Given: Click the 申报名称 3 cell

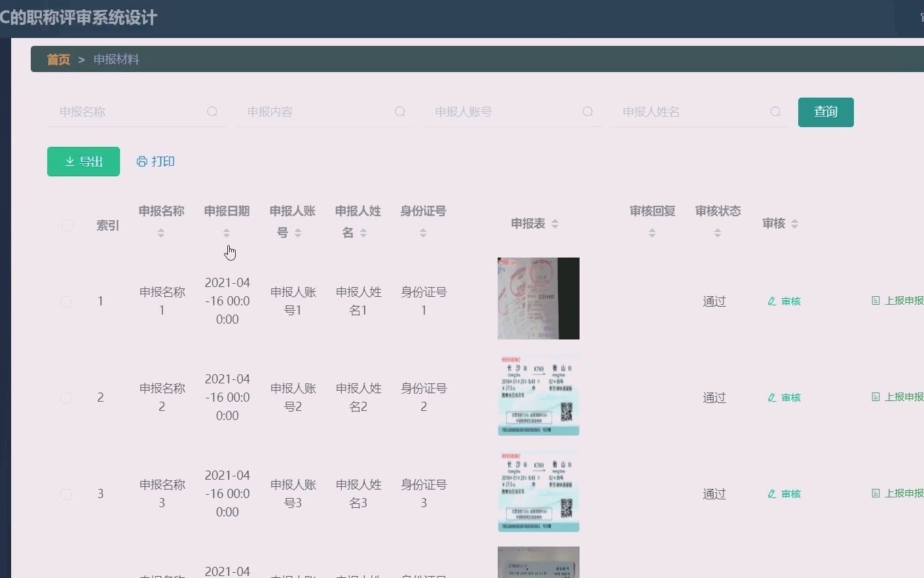Looking at the screenshot, I should tap(162, 494).
